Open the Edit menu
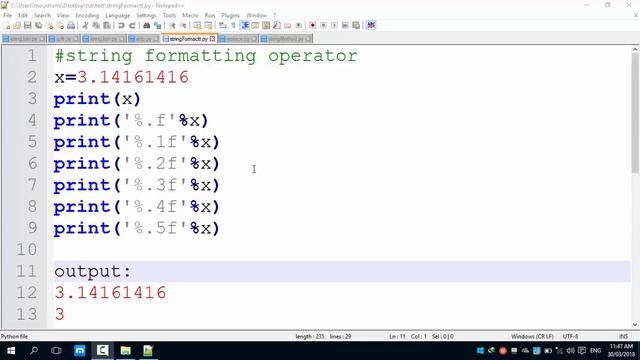The height and width of the screenshot is (360, 640). point(23,15)
